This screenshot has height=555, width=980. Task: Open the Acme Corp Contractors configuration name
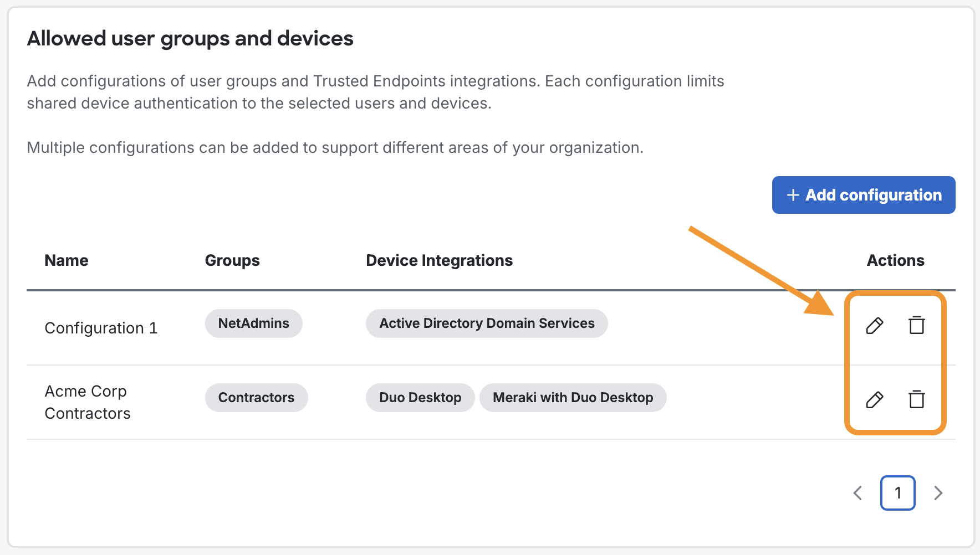click(87, 402)
